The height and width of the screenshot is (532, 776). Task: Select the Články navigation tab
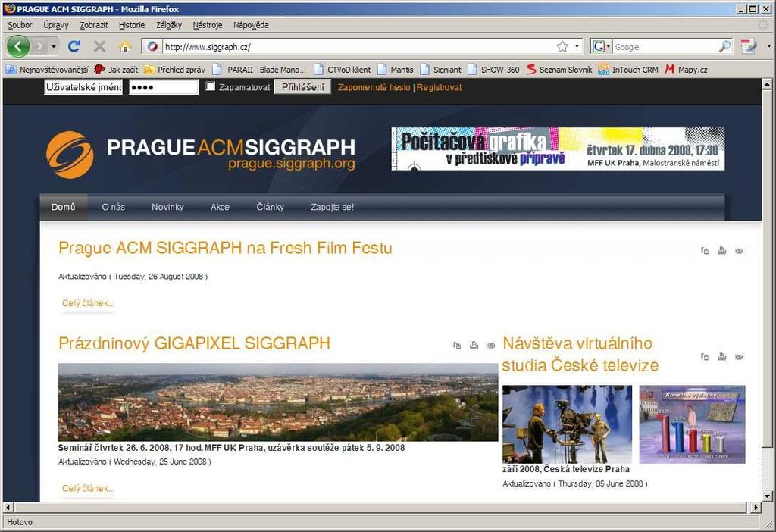coord(271,207)
